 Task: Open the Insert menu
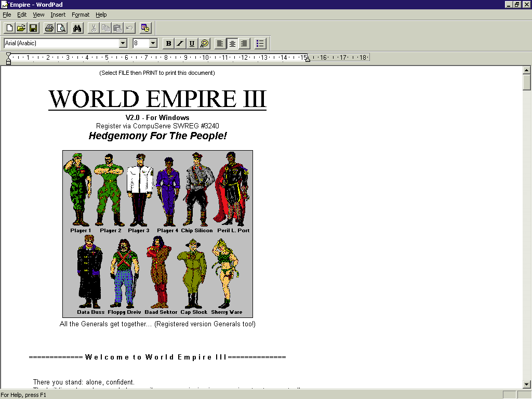click(58, 15)
